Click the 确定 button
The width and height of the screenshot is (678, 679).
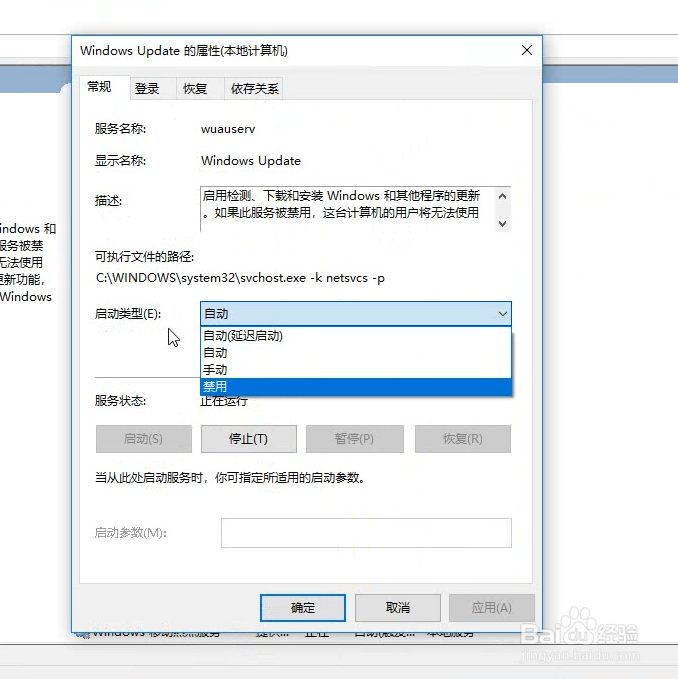pyautogui.click(x=303, y=608)
